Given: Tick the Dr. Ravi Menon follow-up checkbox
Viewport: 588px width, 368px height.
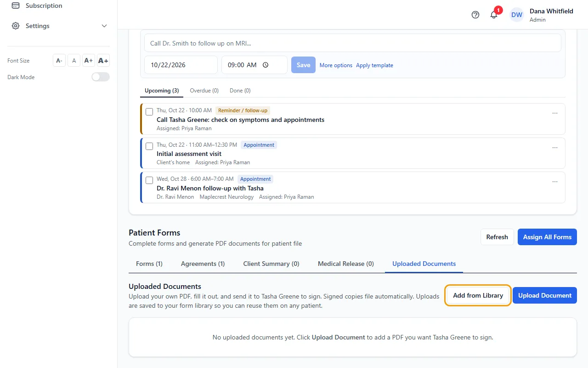Looking at the screenshot, I should tap(149, 180).
